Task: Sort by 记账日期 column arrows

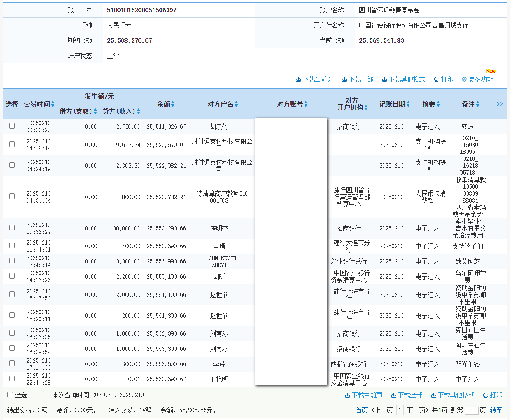Action: tap(408, 104)
